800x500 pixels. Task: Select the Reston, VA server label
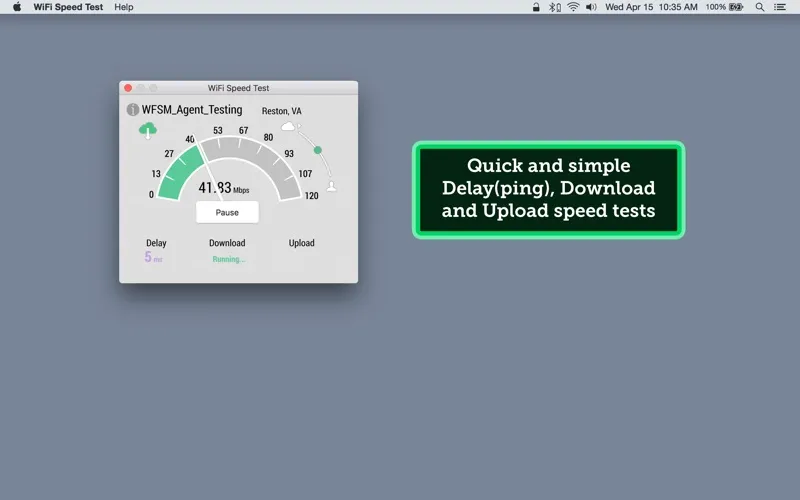[282, 111]
